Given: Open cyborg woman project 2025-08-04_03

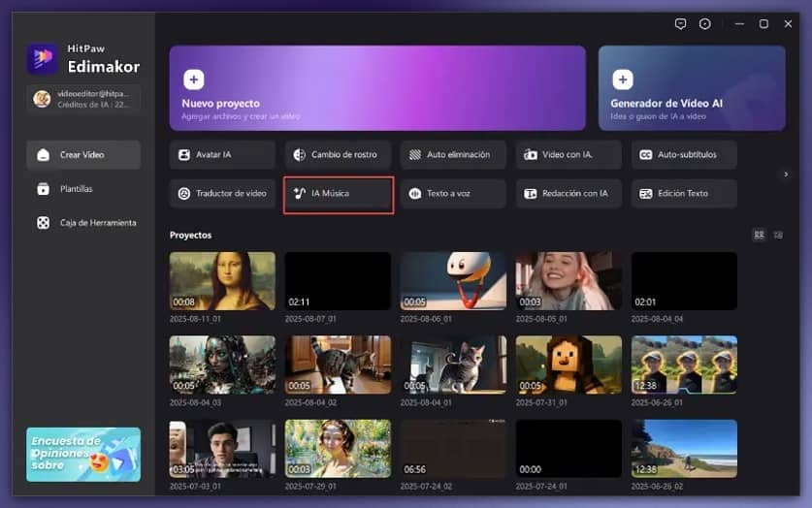Looking at the screenshot, I should (x=222, y=365).
